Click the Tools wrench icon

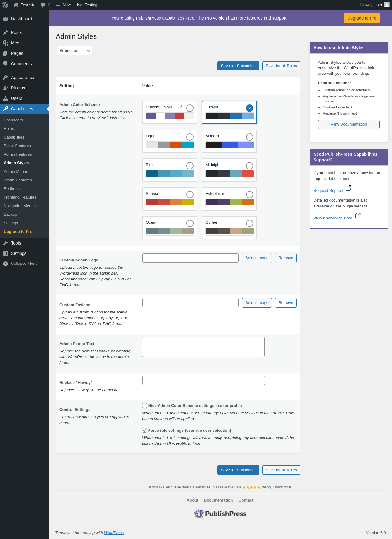[x=6, y=243]
